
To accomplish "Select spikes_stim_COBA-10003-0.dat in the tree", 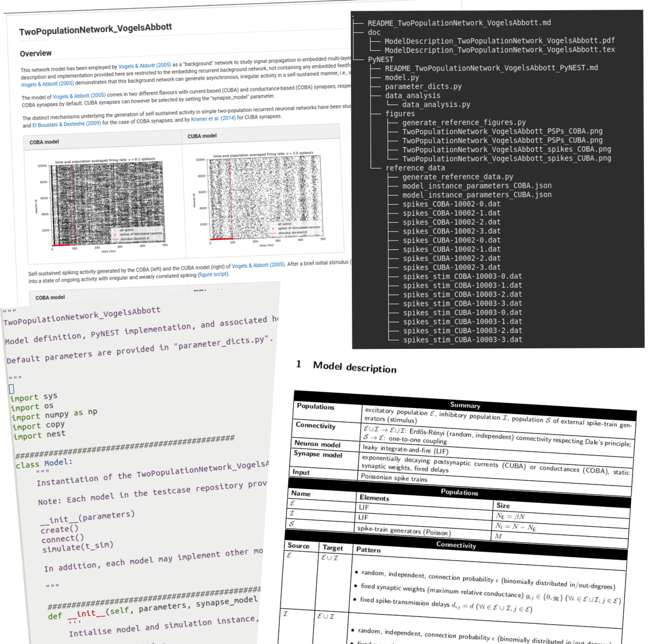I will click(x=462, y=276).
